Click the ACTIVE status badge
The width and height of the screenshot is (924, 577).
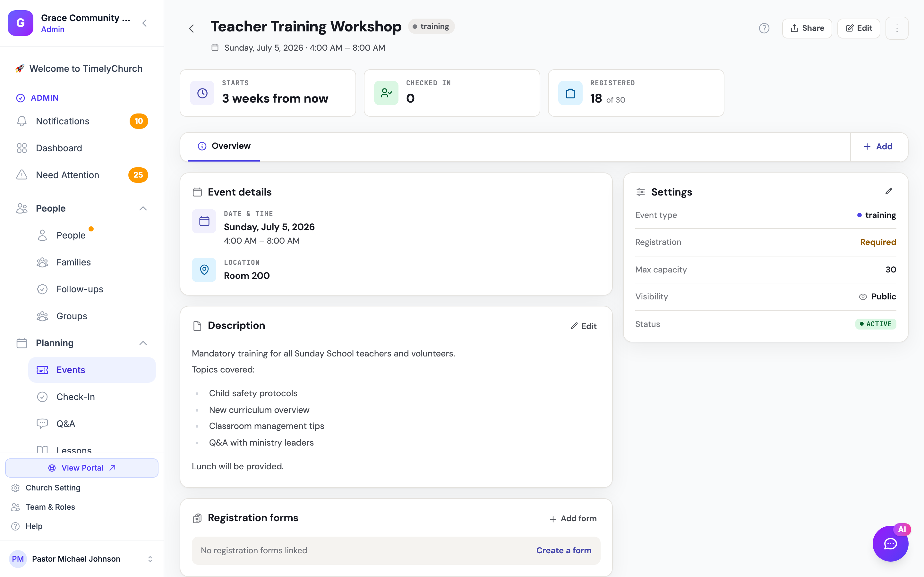[875, 324]
